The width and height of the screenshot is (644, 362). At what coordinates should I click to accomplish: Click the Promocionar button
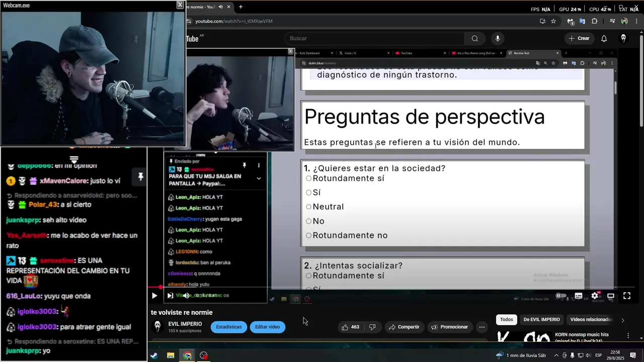[x=450, y=327]
